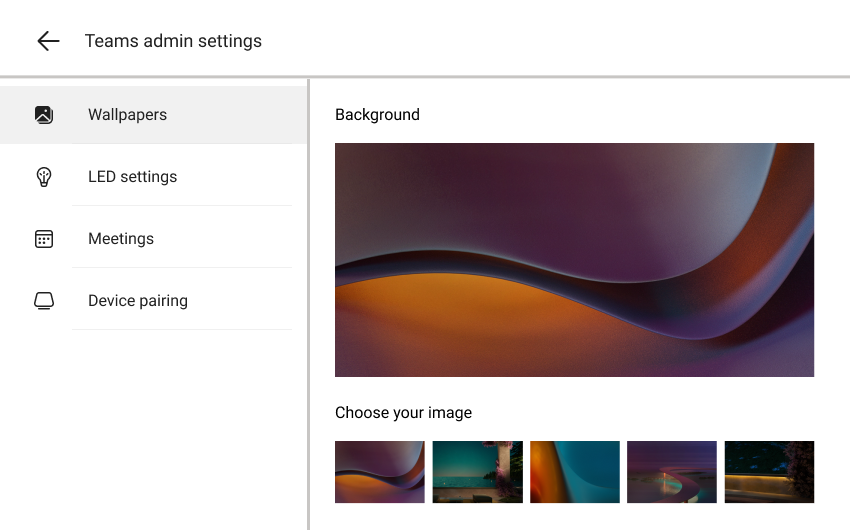
Task: Select the orange and teal abstract thumbnail
Action: [x=575, y=472]
